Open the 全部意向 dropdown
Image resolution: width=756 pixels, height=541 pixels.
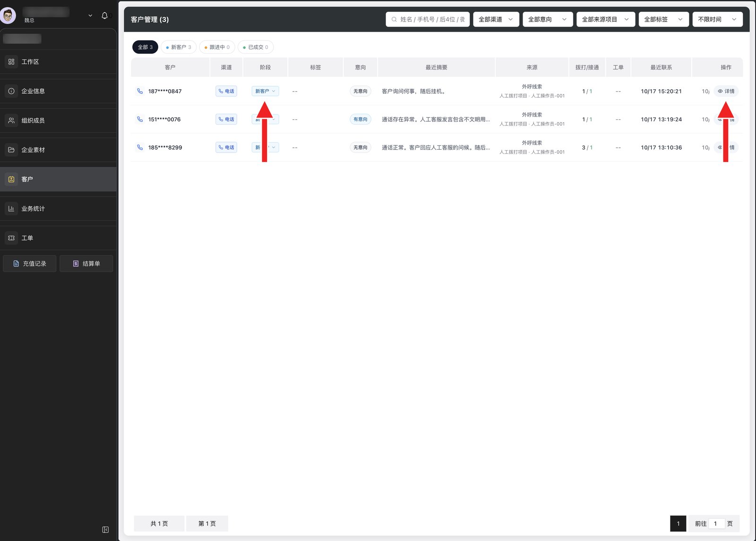[x=548, y=19]
